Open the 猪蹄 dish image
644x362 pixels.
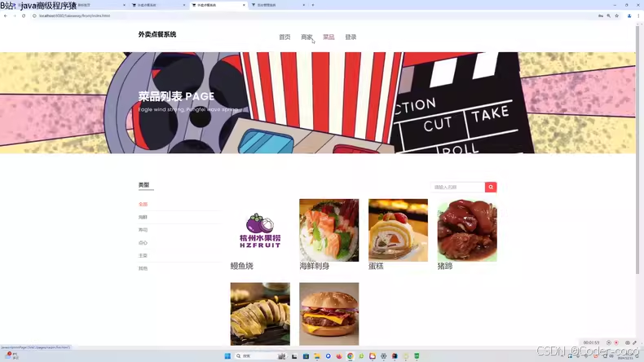pos(467,230)
